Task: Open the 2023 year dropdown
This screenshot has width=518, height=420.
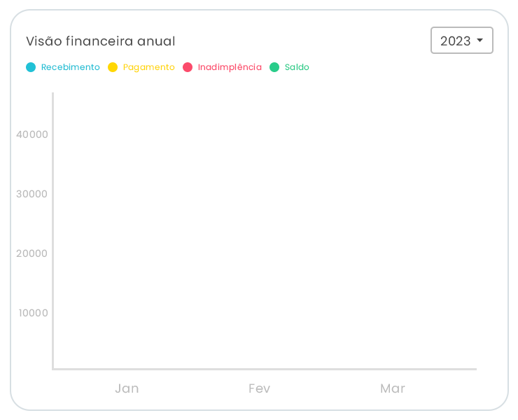Action: 456,41
